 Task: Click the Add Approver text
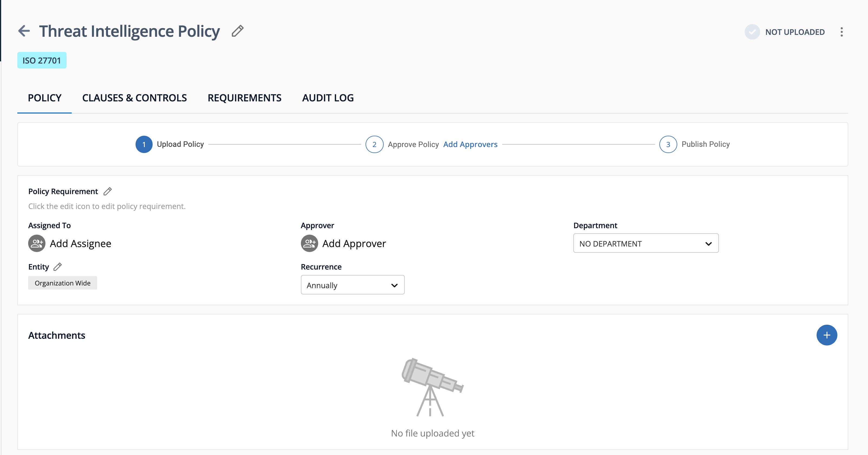(x=354, y=244)
